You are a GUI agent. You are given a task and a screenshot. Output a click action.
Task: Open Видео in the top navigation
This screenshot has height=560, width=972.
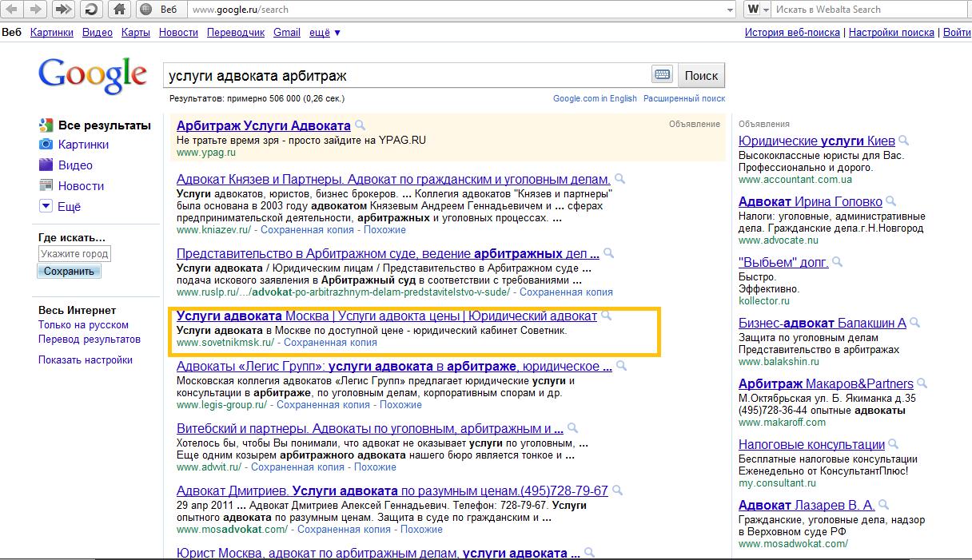[98, 33]
